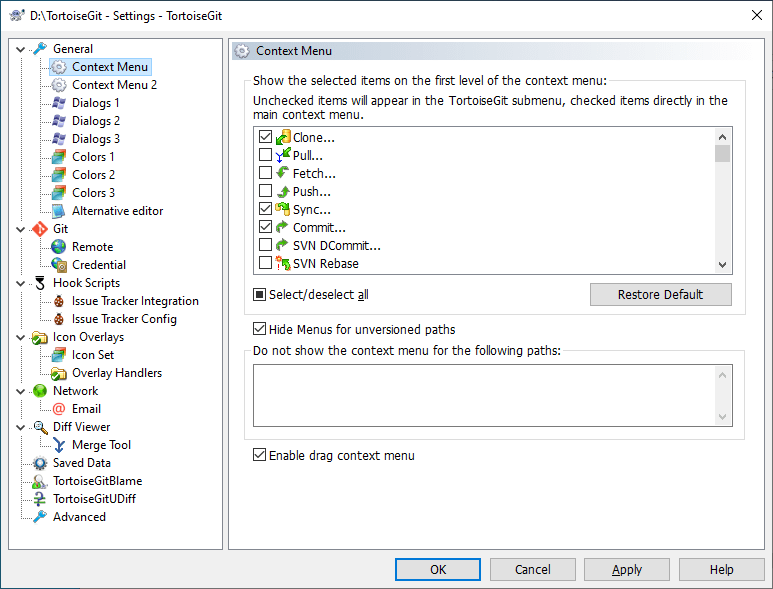The image size is (773, 589).
Task: Click the menu list scroll up arrow
Action: (x=722, y=137)
